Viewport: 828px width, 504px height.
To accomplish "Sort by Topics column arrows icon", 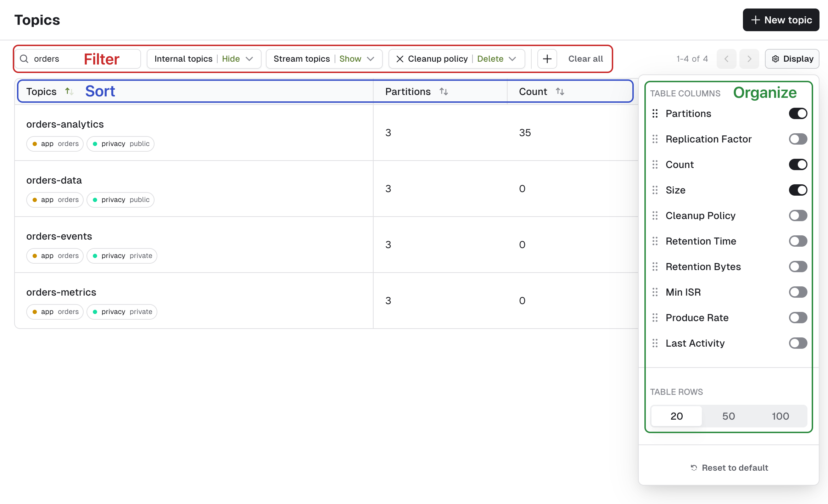I will click(x=69, y=91).
